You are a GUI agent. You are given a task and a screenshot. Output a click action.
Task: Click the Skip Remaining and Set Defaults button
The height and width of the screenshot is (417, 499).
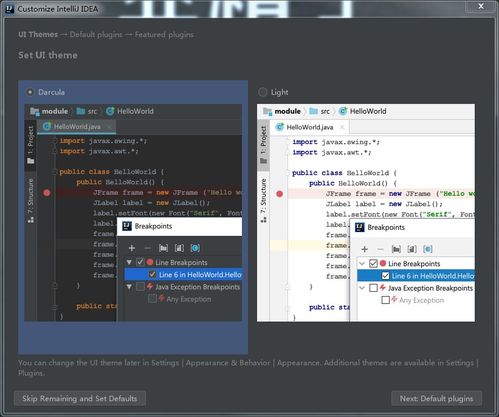click(x=80, y=398)
